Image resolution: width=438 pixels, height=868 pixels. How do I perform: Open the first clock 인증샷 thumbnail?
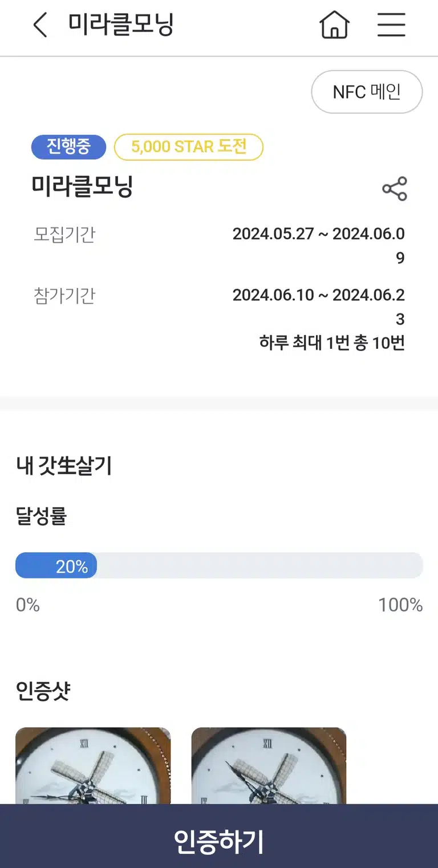pos(93,765)
